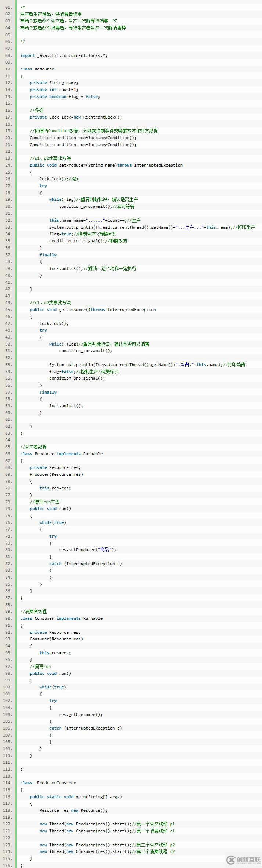Click the comment line '生产者生产商品，供消费者使用'
This screenshot has width=262, height=868.
click(x=51, y=14)
